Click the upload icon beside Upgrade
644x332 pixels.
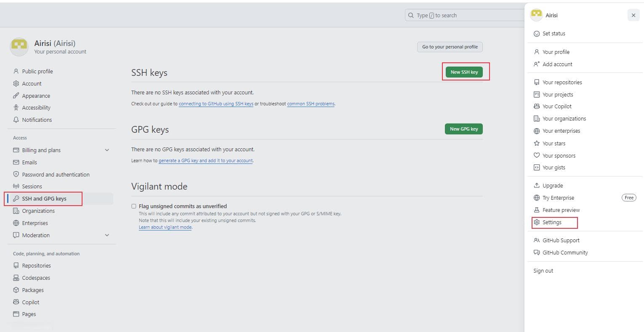tap(537, 185)
